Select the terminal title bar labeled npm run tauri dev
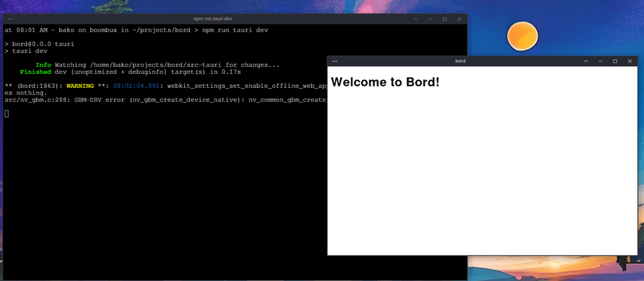644x281 pixels. pos(213,19)
